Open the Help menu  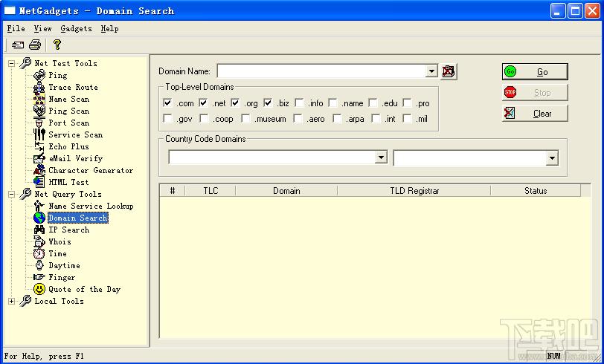tap(110, 29)
